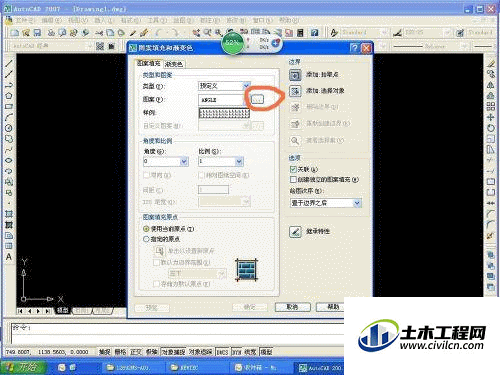
Task: Click the New drawing icon in the toolbar
Action: click(x=15, y=33)
